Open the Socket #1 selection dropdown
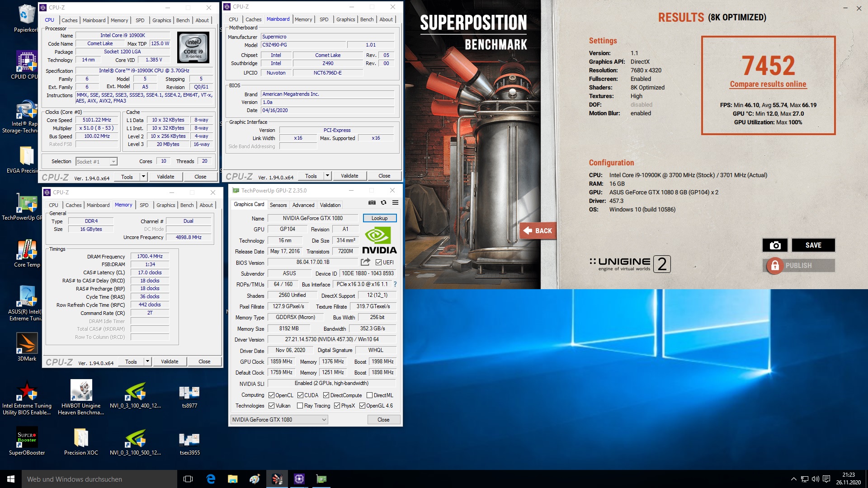Viewport: 868px width, 488px height. click(96, 161)
